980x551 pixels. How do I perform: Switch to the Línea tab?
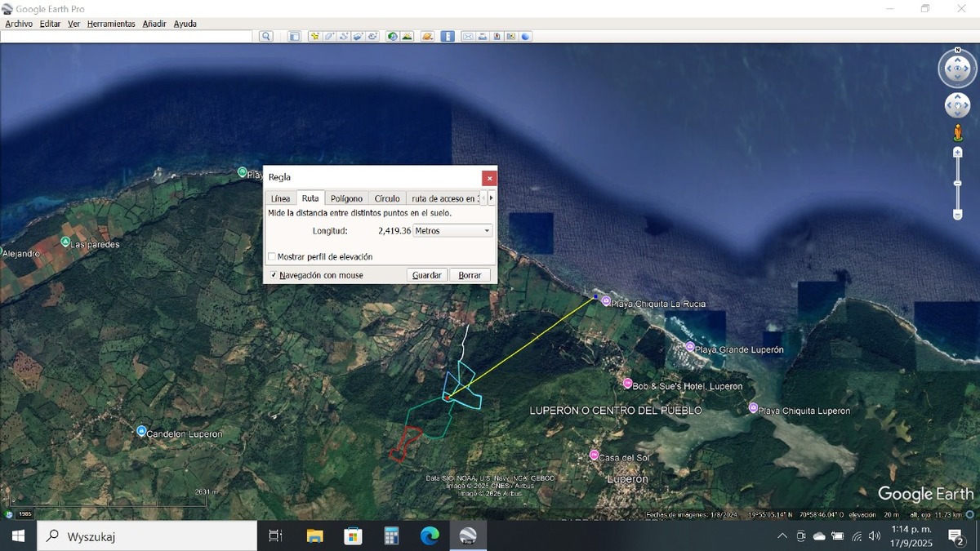(280, 198)
